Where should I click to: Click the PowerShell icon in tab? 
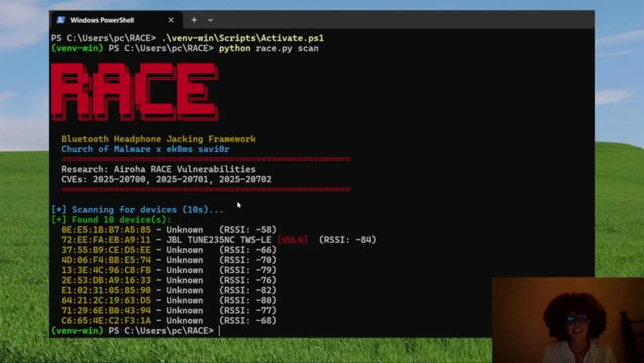pos(60,20)
